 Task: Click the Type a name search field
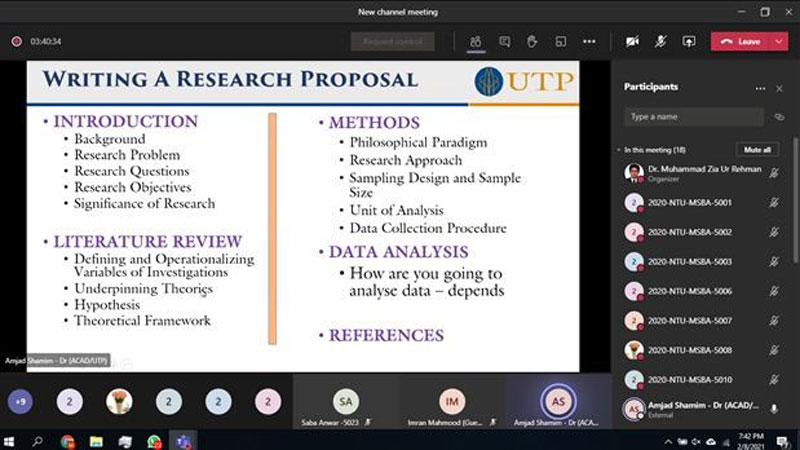click(x=695, y=117)
